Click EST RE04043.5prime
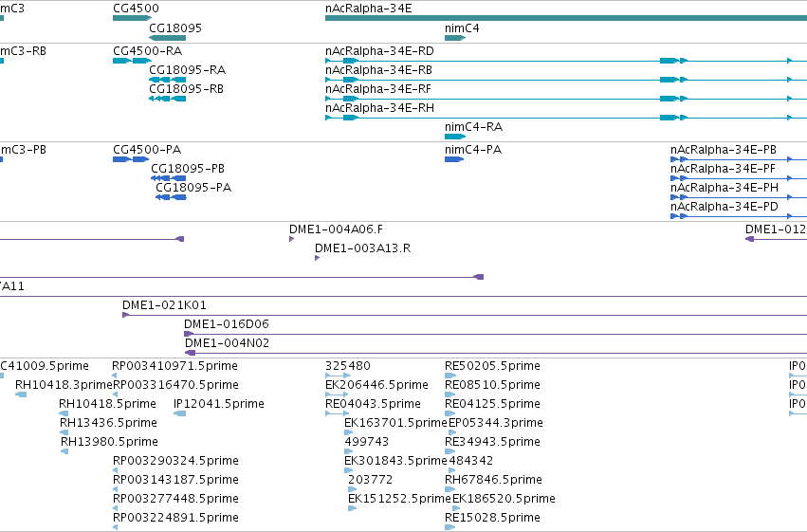Image resolution: width=807 pixels, height=532 pixels. (x=337, y=413)
